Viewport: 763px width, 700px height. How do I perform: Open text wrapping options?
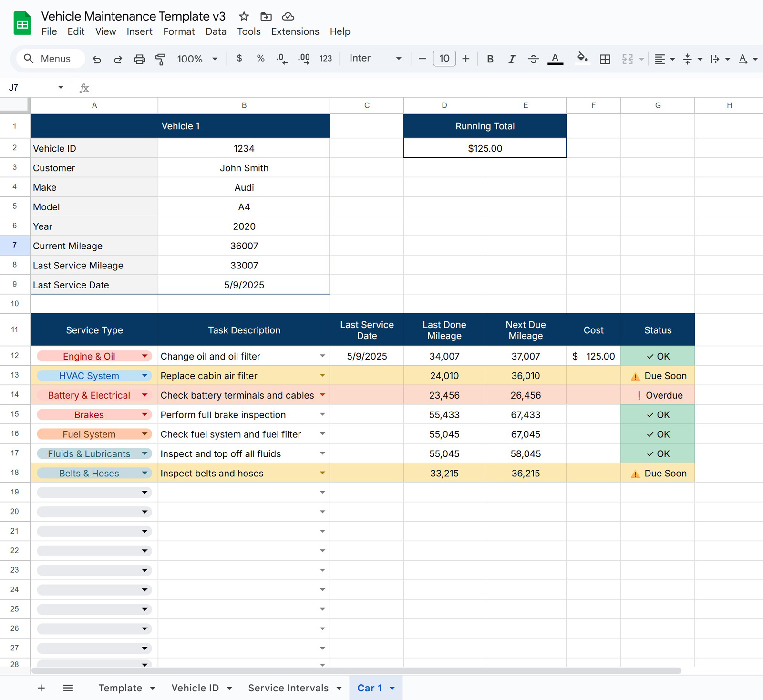pyautogui.click(x=720, y=59)
